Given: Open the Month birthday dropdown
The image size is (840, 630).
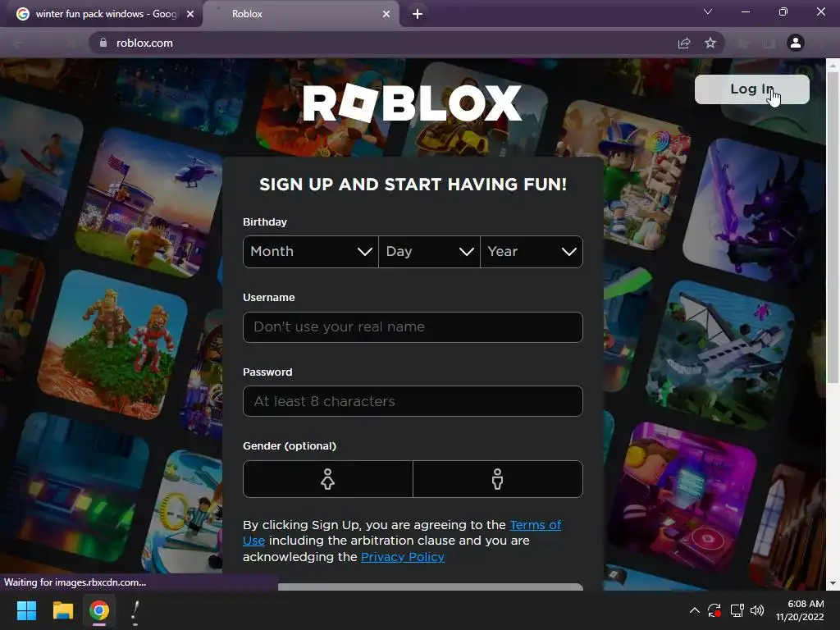Looking at the screenshot, I should pos(311,252).
